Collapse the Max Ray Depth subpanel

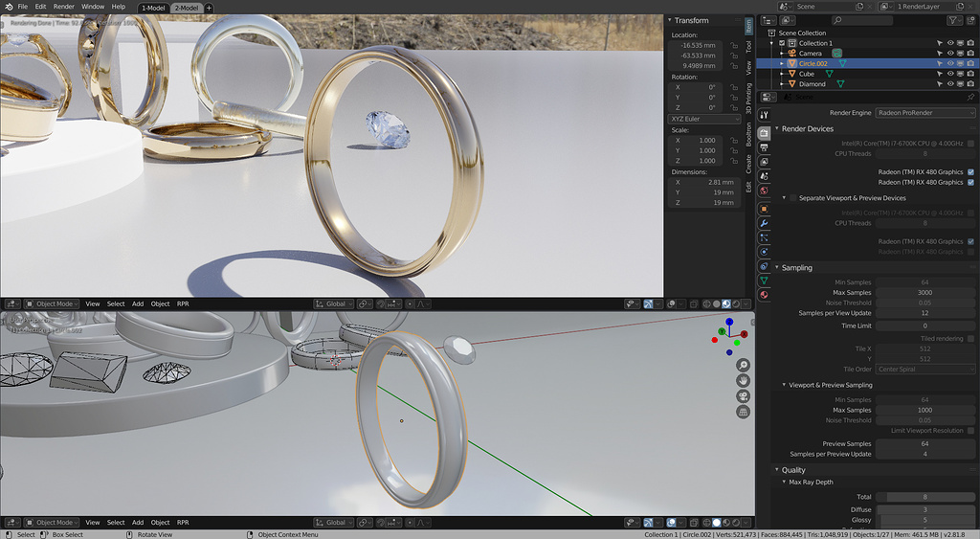784,483
